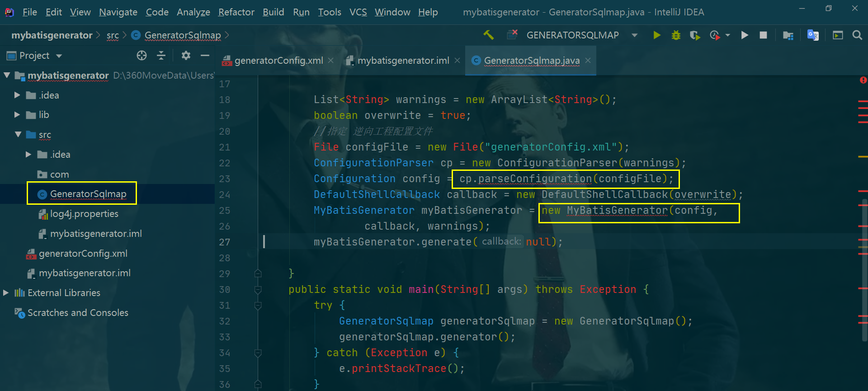Open the Refactor menu
Image resolution: width=868 pixels, height=391 pixels.
pyautogui.click(x=236, y=12)
